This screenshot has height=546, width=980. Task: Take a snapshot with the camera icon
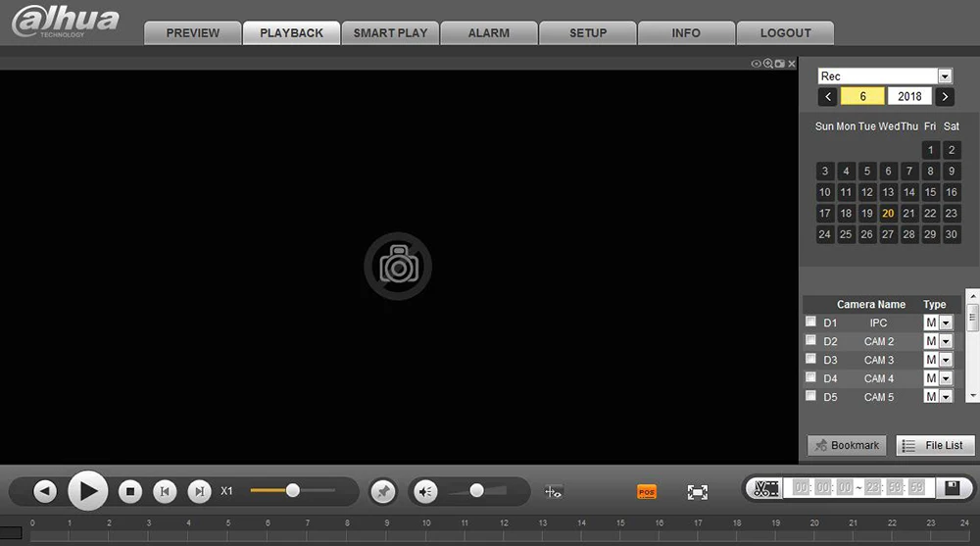[x=779, y=64]
